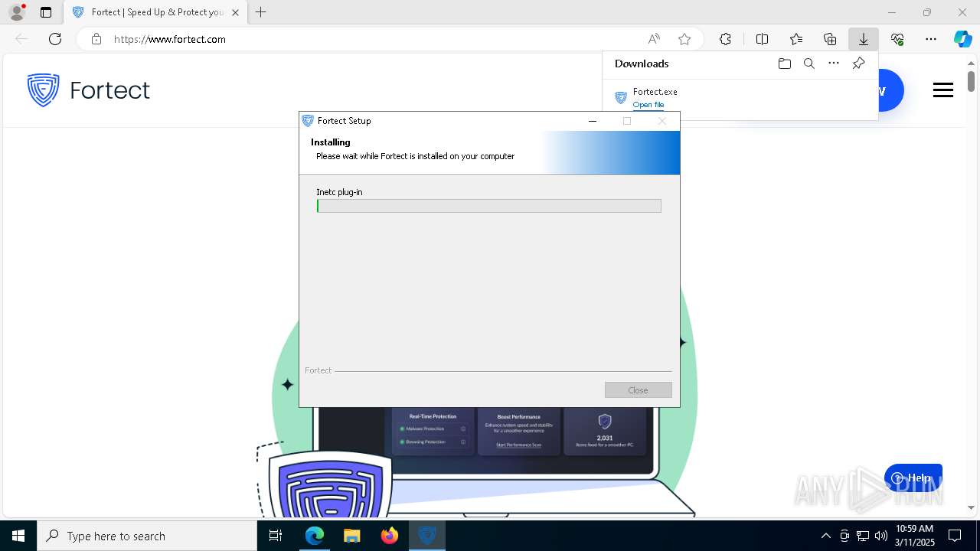This screenshot has height=551, width=980.
Task: Open Task View on taskbar
Action: click(x=276, y=536)
